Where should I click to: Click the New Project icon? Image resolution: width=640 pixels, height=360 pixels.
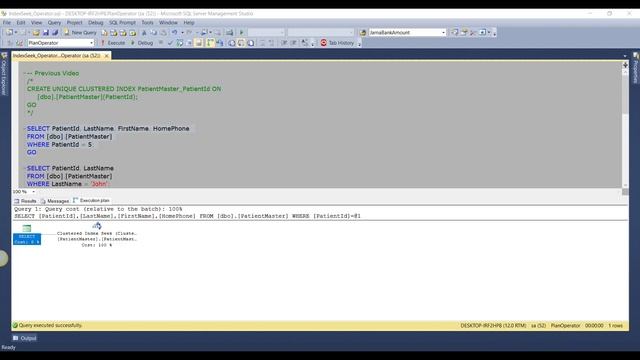[x=9, y=33]
